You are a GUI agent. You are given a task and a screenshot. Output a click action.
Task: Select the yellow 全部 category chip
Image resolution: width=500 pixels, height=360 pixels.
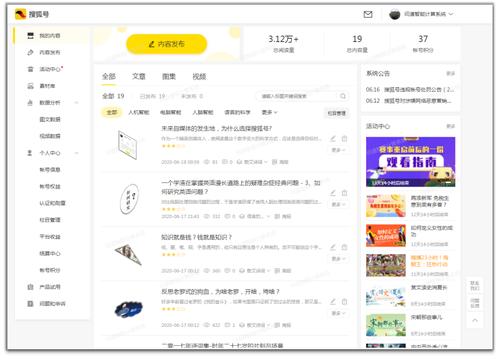point(112,112)
